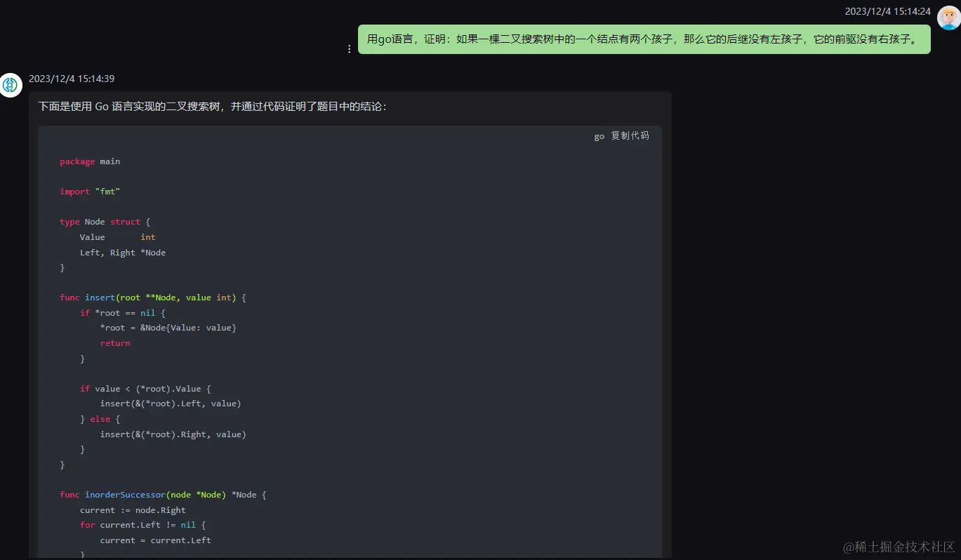Click the 复制代码 copy code button
961x560 pixels.
630,136
